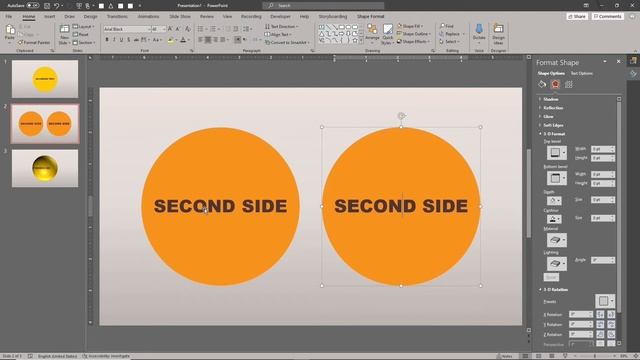Open the Top bevel preset picker
Screen dimensions: 640x360
point(557,153)
